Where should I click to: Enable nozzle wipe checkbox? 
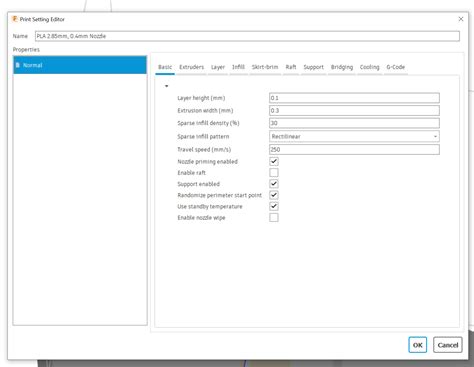pyautogui.click(x=274, y=218)
